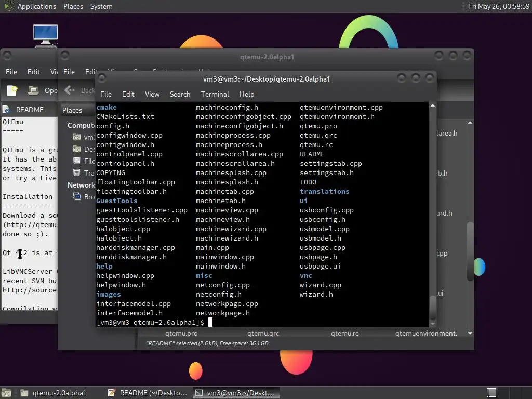532x399 pixels.
Task: Click the cmake directory in the terminal listing
Action: coord(107,107)
